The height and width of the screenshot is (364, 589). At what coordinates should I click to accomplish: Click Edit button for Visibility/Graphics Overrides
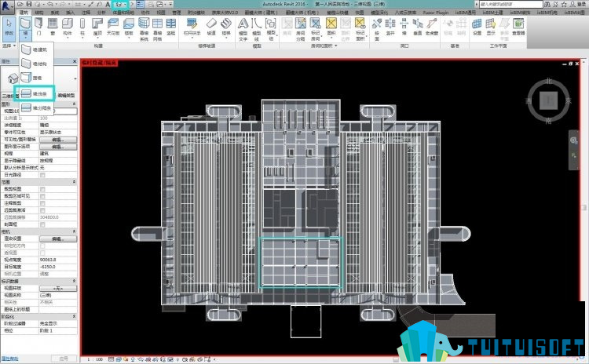point(58,140)
